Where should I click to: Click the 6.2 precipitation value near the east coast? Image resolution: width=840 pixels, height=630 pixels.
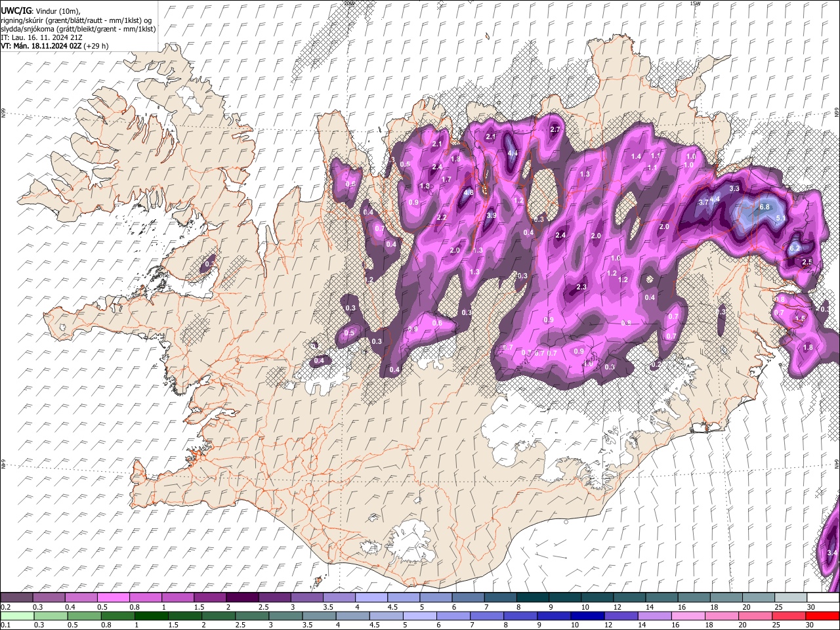point(794,249)
